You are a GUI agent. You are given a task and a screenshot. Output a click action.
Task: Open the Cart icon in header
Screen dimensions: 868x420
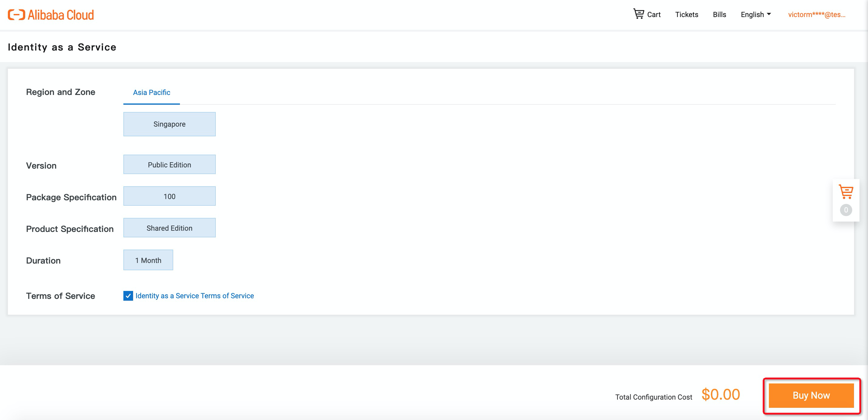639,14
